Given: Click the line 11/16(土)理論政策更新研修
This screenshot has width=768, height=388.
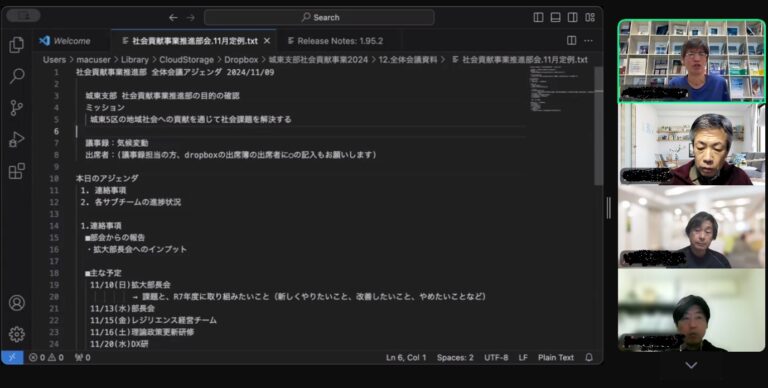Looking at the screenshot, I should [142, 333].
